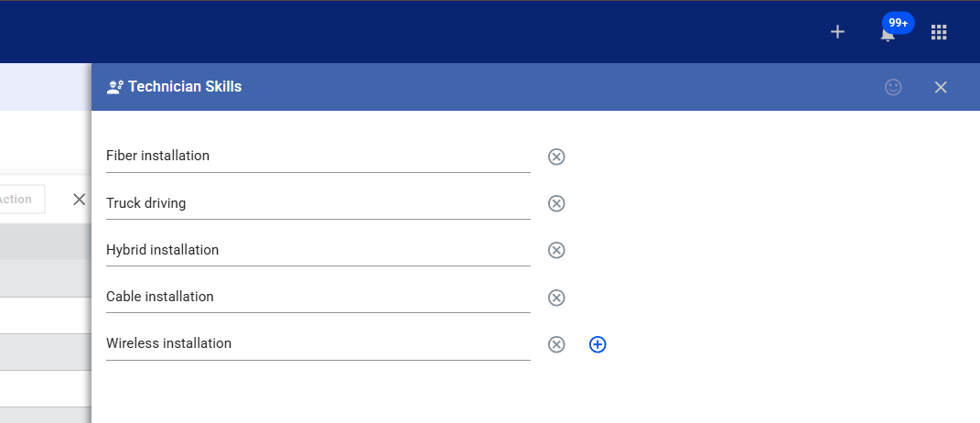The image size is (980, 423).
Task: Edit the Truck driving text field
Action: (318, 203)
